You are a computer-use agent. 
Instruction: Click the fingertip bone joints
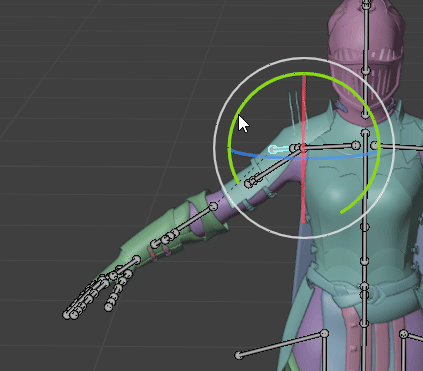[70, 314]
